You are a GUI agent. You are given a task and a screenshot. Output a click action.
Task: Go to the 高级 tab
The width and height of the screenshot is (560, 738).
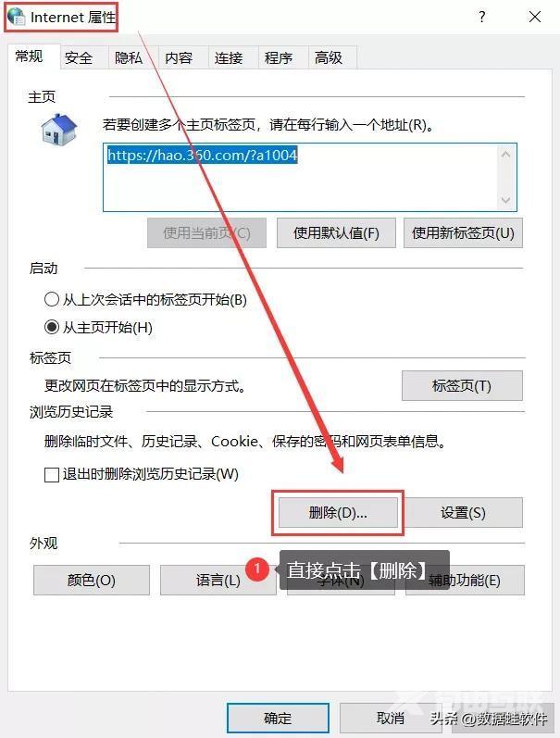(329, 58)
